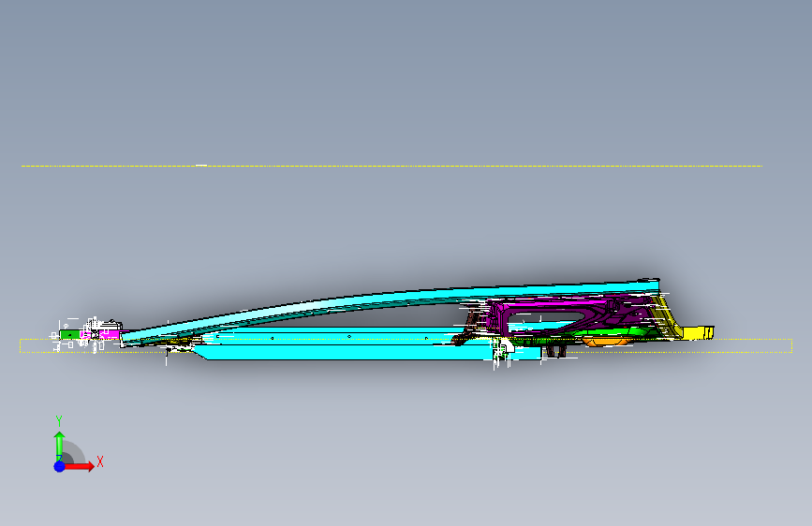Select the upper yellow dashed reference line

click(391, 166)
